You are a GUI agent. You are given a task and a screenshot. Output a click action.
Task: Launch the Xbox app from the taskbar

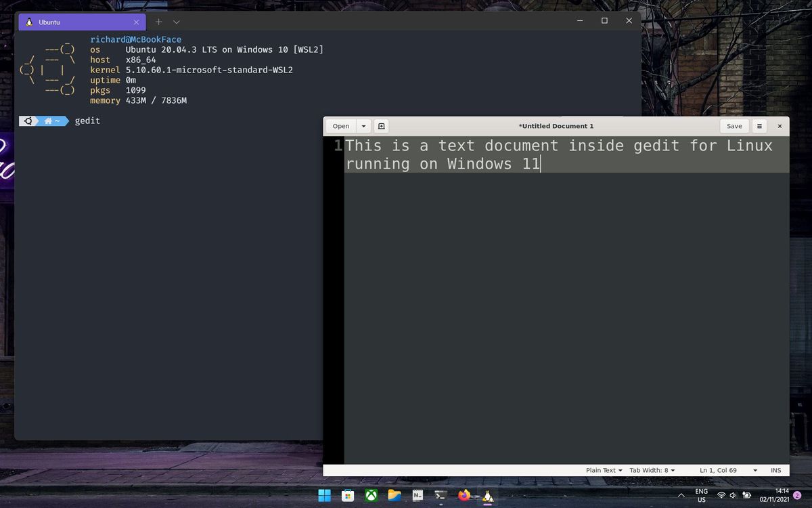click(x=371, y=496)
